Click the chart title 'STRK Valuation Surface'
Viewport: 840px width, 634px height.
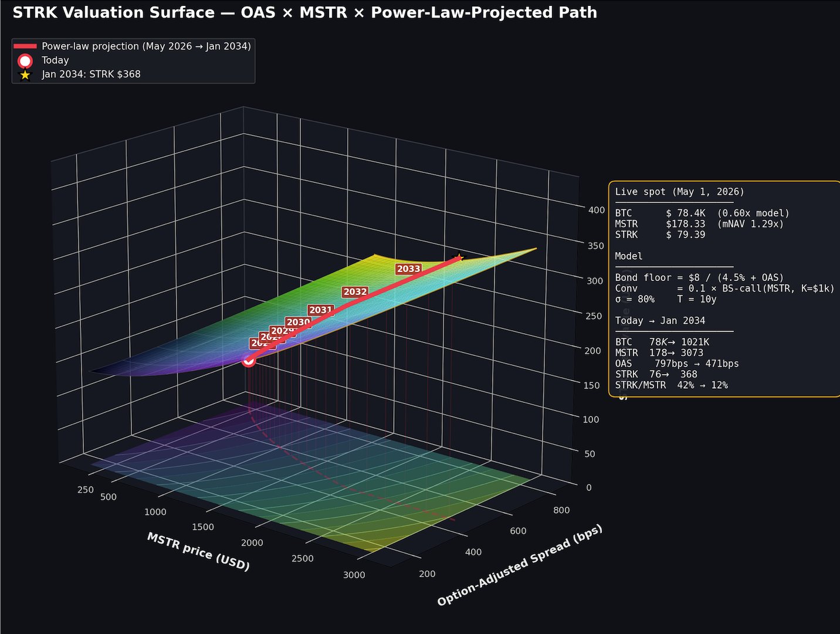tap(304, 12)
